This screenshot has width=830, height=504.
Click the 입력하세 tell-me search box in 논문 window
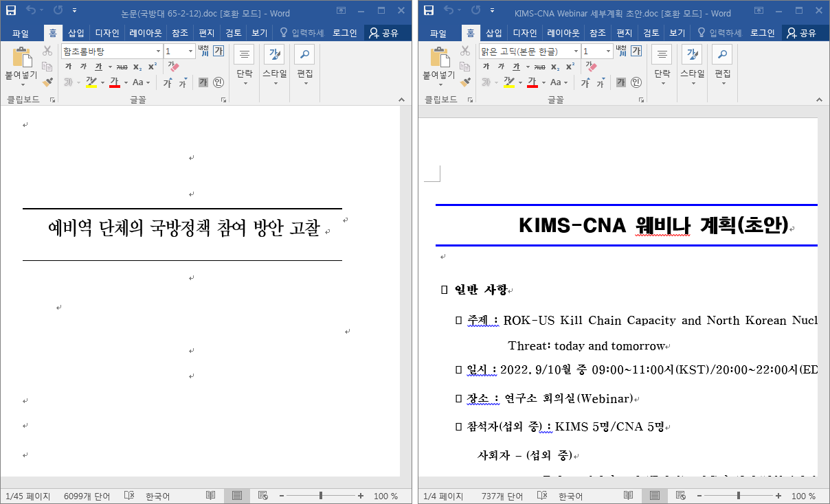(x=301, y=33)
